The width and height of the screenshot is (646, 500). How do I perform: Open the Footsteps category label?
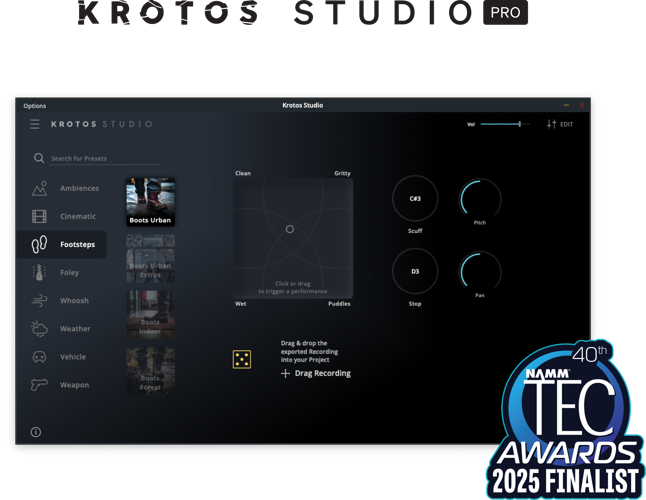click(x=77, y=245)
